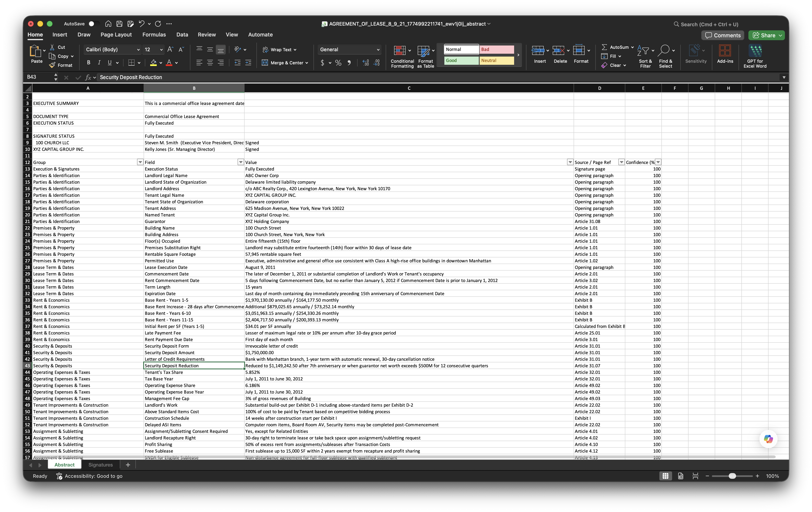Click the increase indent icon
The image size is (812, 512).
tap(248, 63)
